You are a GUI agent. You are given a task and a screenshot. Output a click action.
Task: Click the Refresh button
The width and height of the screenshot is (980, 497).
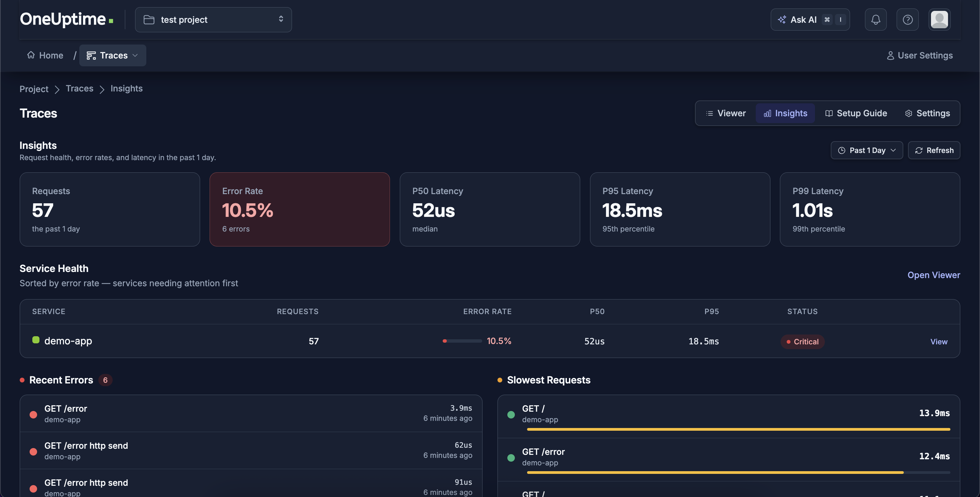[934, 151]
